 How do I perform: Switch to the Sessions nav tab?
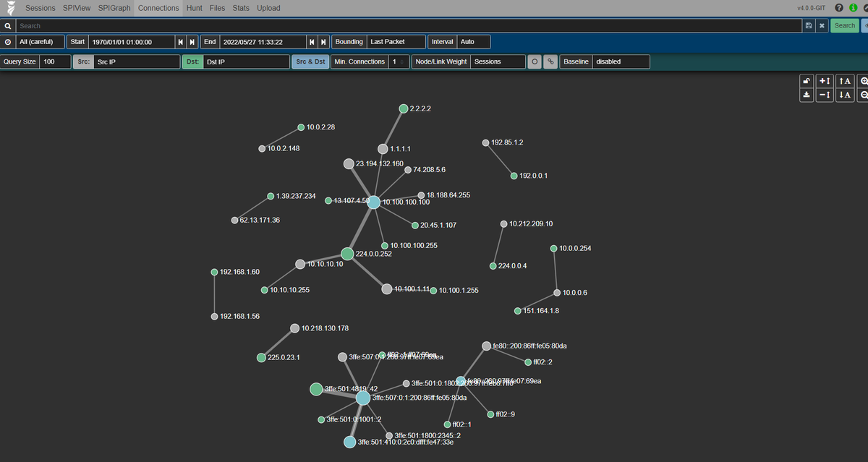[x=40, y=8]
